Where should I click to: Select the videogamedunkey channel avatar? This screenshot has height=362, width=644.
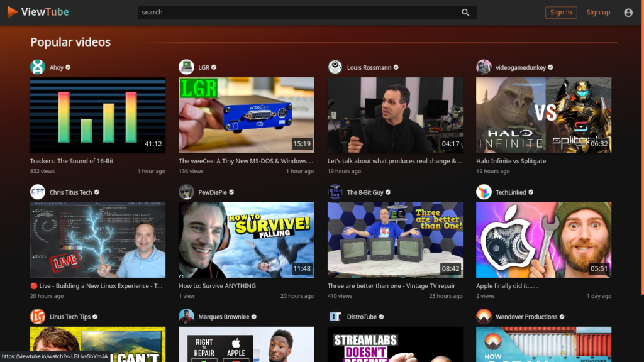click(484, 67)
